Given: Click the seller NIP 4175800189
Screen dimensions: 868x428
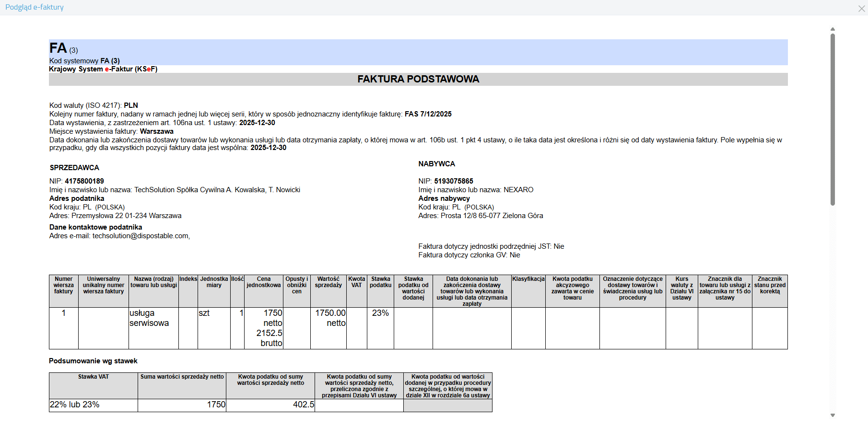Looking at the screenshot, I should [84, 181].
